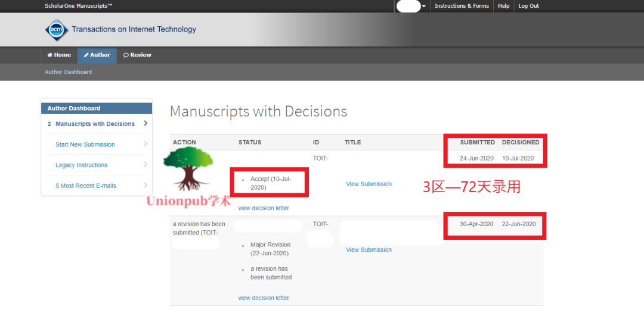Click the 10-Jul-2020 decisioned date cell

(x=518, y=158)
